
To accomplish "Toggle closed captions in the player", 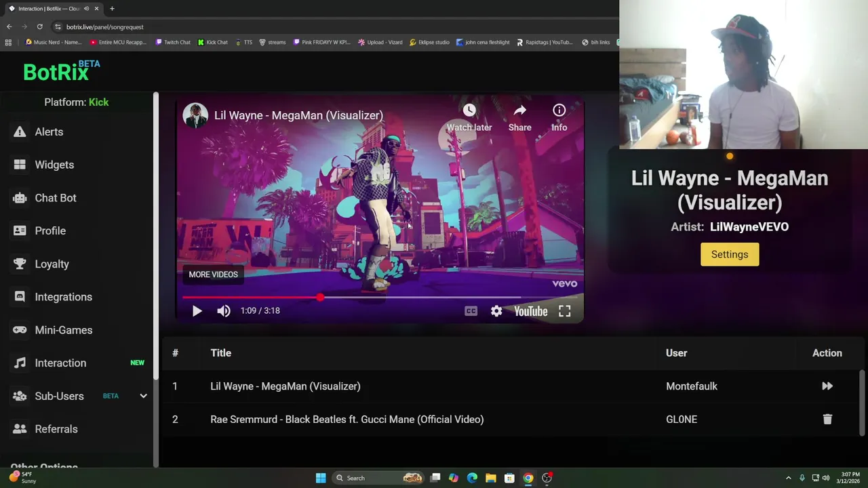I will tap(471, 311).
